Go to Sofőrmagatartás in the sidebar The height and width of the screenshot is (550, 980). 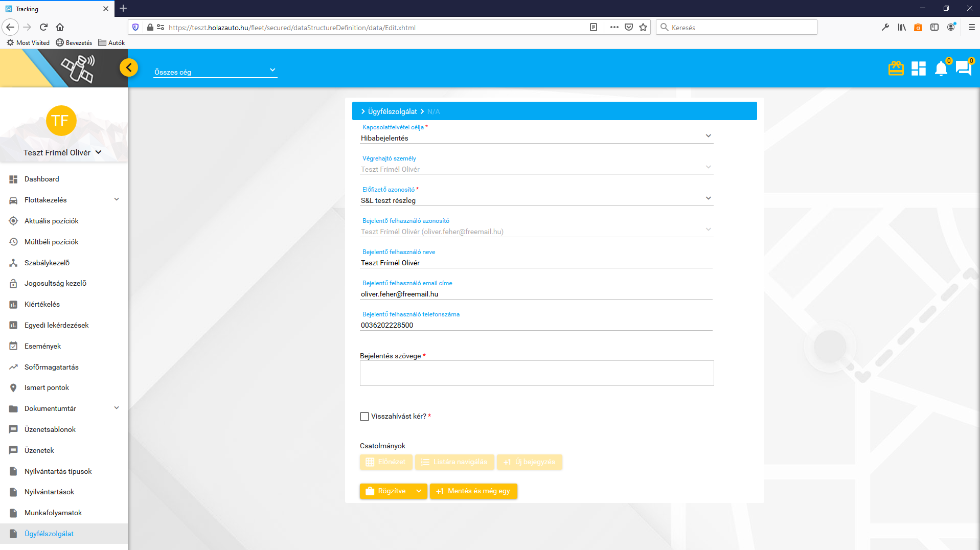coord(52,367)
